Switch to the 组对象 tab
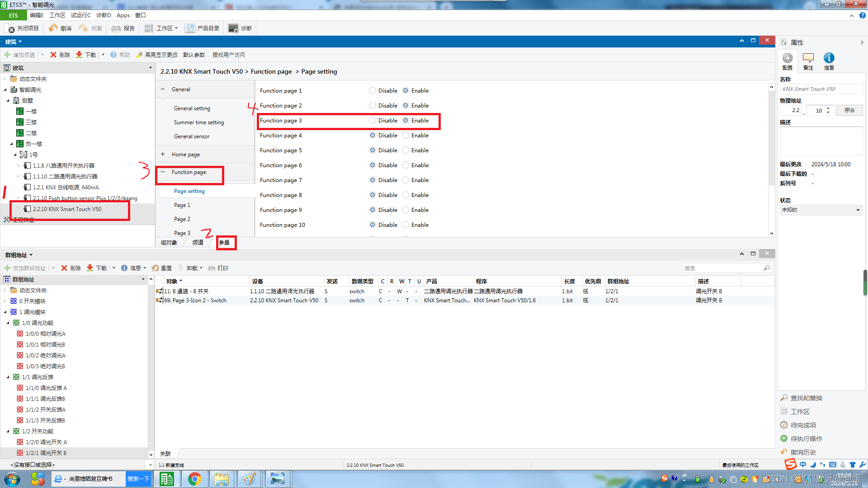The width and height of the screenshot is (868, 488). pyautogui.click(x=169, y=243)
